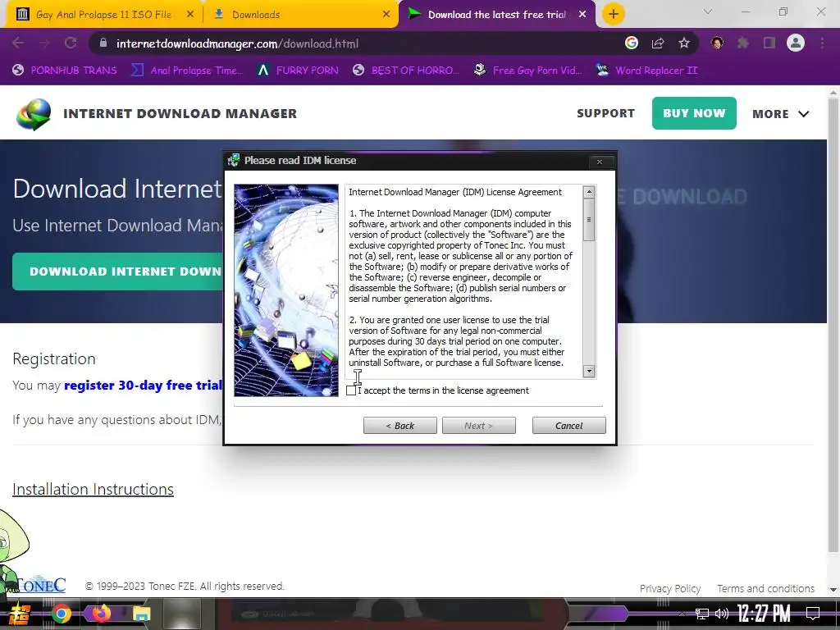Click the volume speaker tray icon

coord(722,614)
